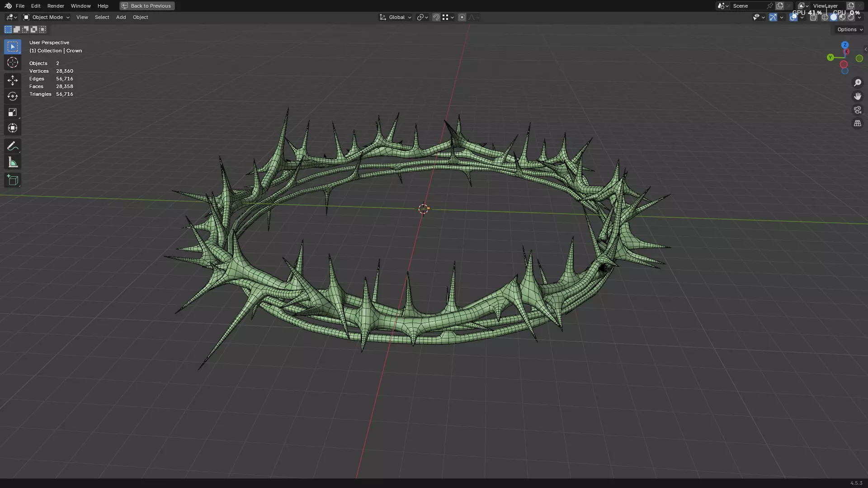Open the Pivot Point dropdown
This screenshot has height=488, width=868.
click(x=422, y=17)
